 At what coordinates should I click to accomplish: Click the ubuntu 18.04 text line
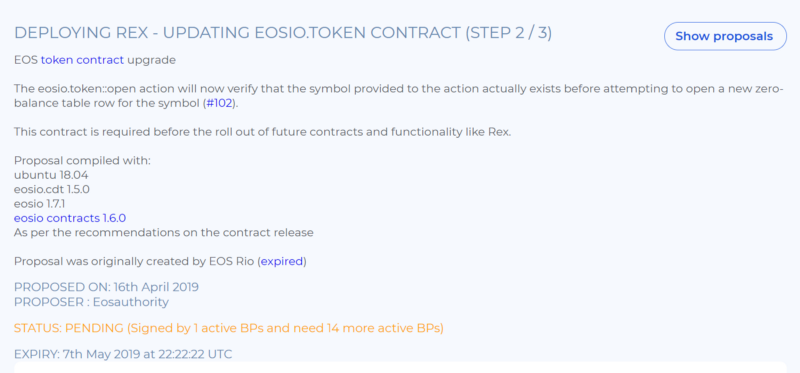[51, 175]
